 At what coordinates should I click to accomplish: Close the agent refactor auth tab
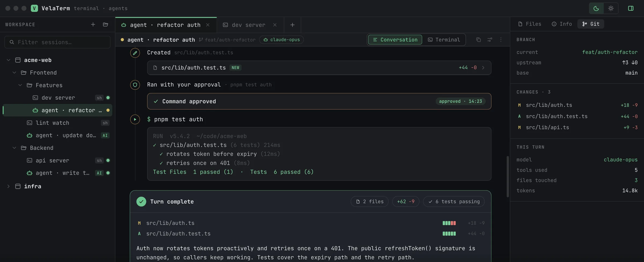(x=208, y=25)
